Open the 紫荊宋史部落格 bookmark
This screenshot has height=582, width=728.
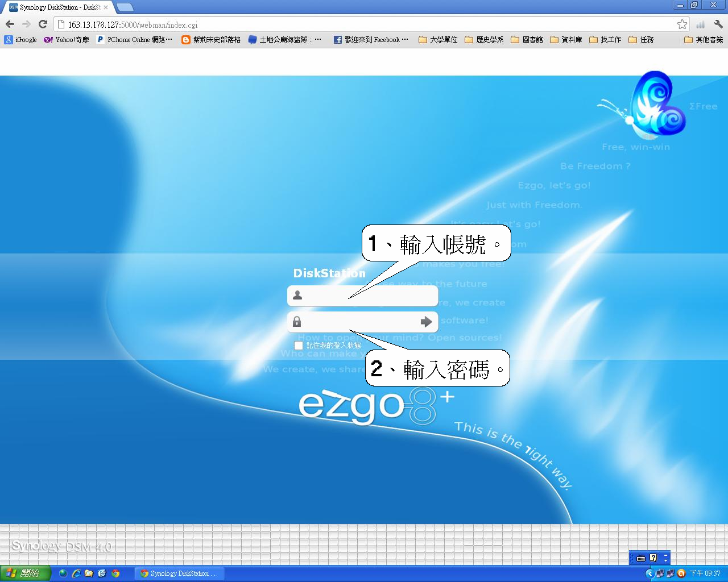pyautogui.click(x=211, y=40)
